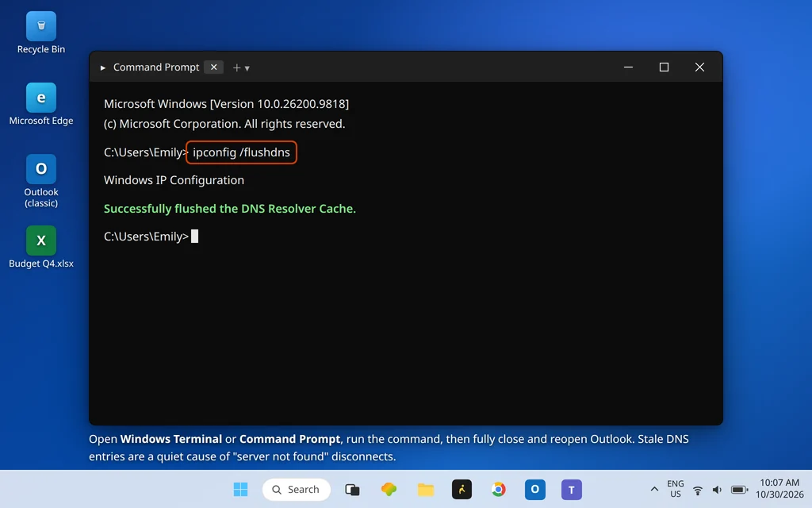Image resolution: width=812 pixels, height=508 pixels.
Task: Open File Explorer from the taskbar
Action: point(426,489)
